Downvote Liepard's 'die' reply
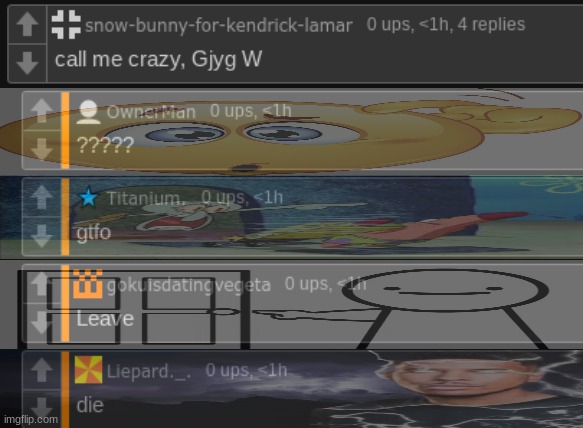 coord(41,409)
